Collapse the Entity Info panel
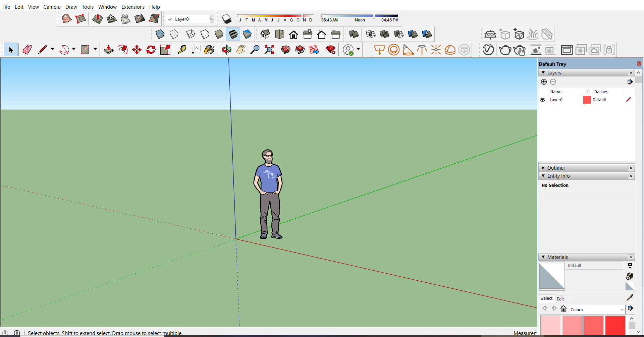Screen dimensions: 644x337 (x=543, y=176)
